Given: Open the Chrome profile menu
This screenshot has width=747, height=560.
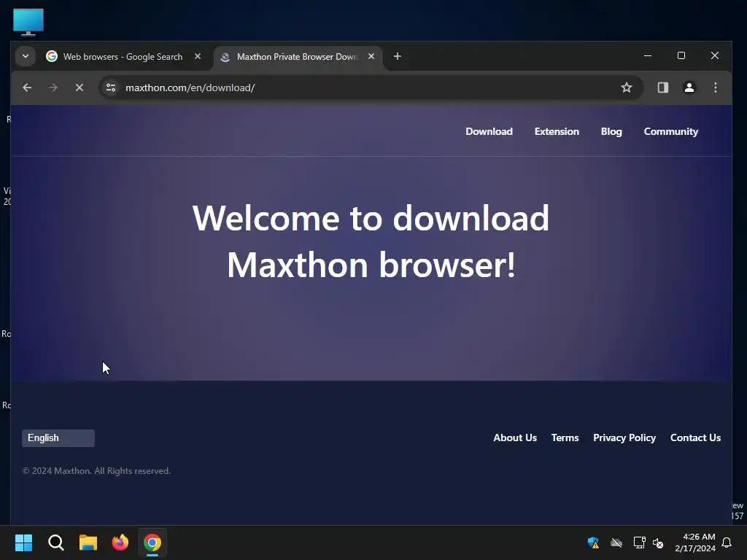Looking at the screenshot, I should [689, 87].
